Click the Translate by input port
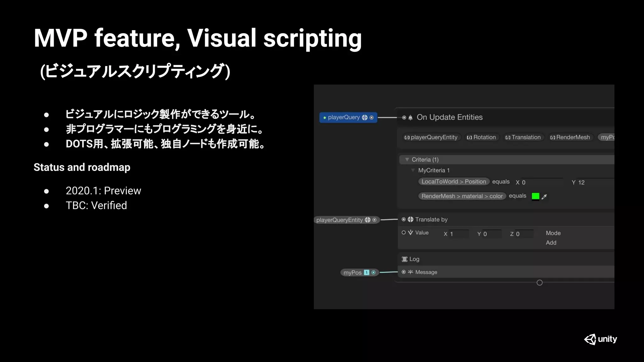The width and height of the screenshot is (644, 362). [404, 219]
